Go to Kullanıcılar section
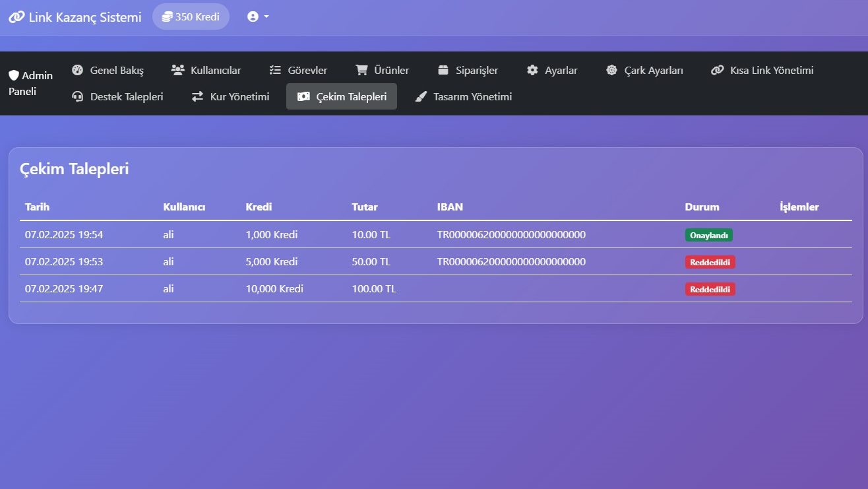Image resolution: width=868 pixels, height=489 pixels. pyautogui.click(x=206, y=70)
